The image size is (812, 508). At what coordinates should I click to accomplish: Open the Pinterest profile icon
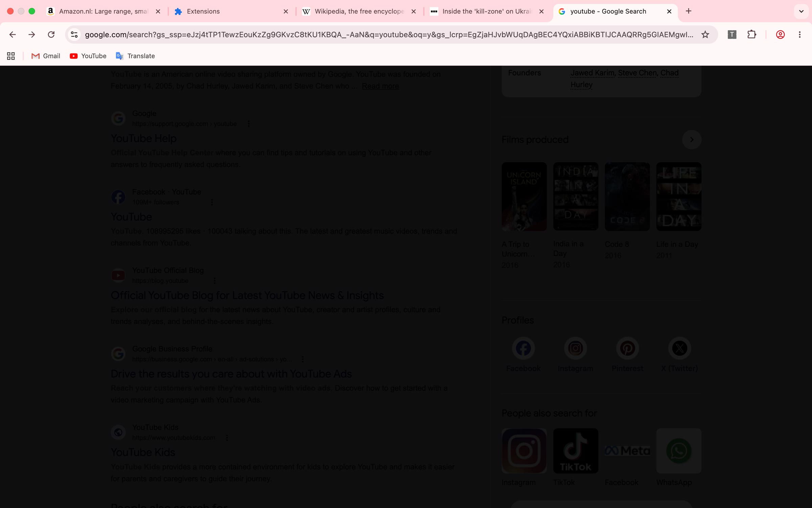(x=627, y=348)
